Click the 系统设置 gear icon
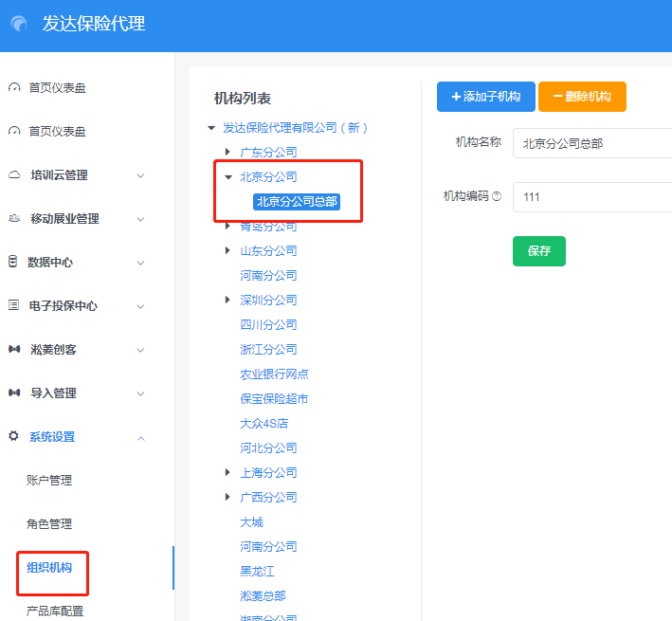Image resolution: width=672 pixels, height=621 pixels. (14, 437)
